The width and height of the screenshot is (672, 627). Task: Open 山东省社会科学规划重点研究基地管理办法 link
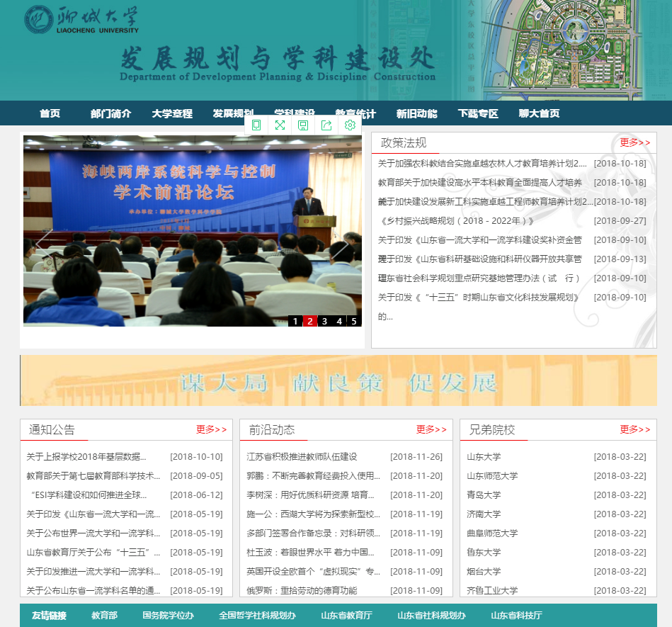point(478,278)
